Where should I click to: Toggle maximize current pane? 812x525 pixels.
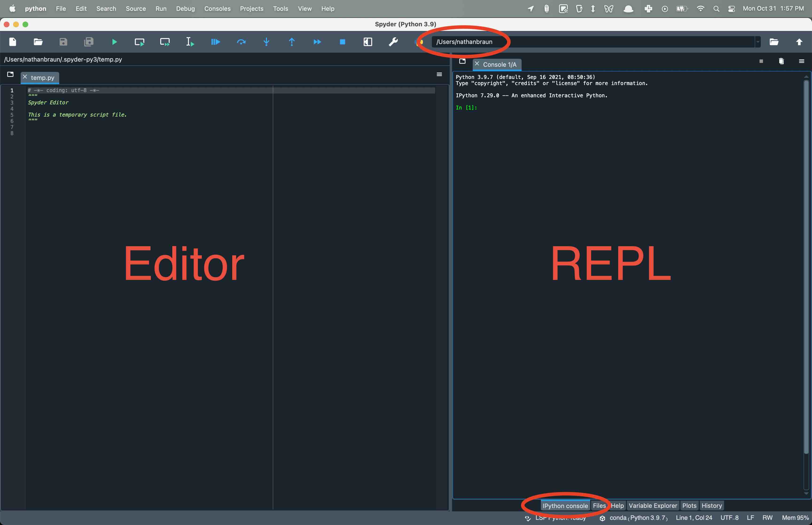368,42
